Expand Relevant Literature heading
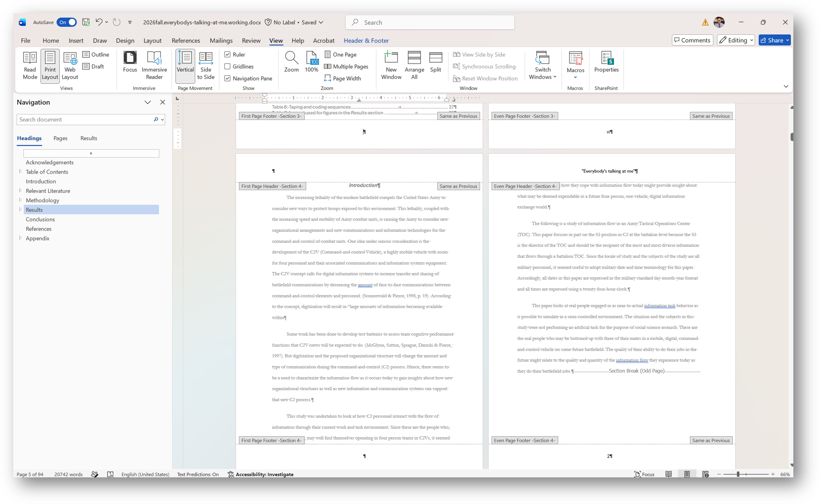Image resolution: width=820 pixels, height=504 pixels. (20, 190)
